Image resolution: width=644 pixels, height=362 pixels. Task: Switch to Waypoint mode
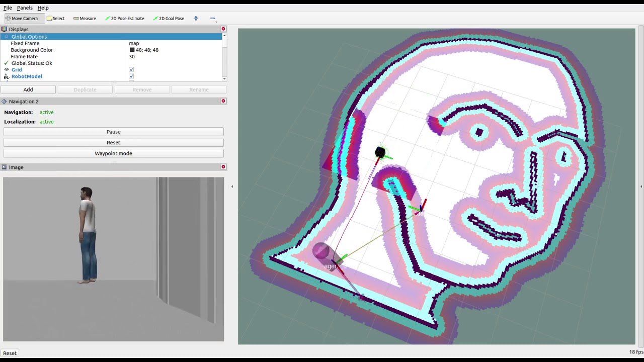point(113,153)
